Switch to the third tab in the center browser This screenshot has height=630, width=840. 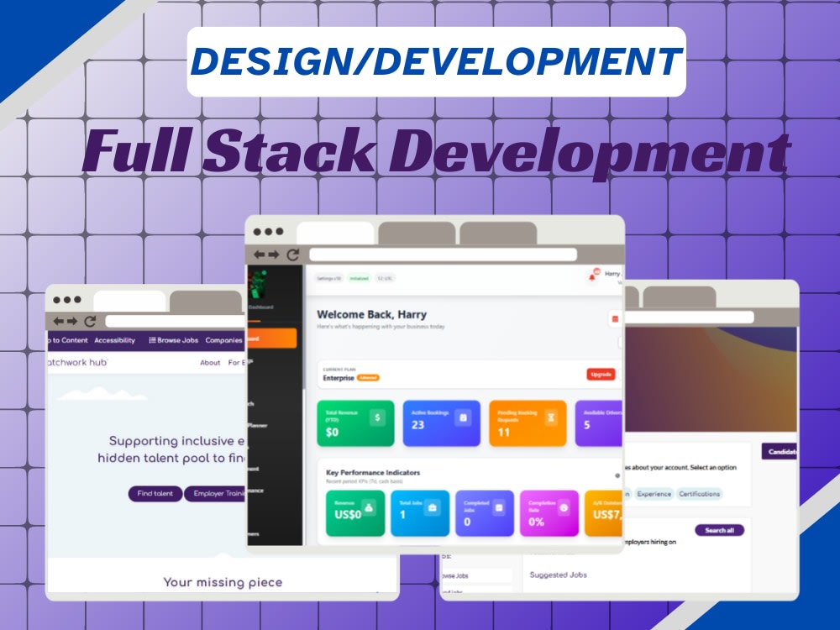[498, 233]
